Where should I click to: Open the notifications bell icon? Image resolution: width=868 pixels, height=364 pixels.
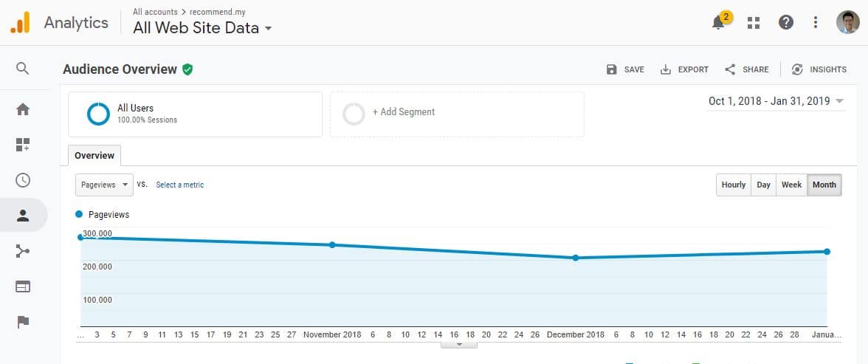pos(719,23)
